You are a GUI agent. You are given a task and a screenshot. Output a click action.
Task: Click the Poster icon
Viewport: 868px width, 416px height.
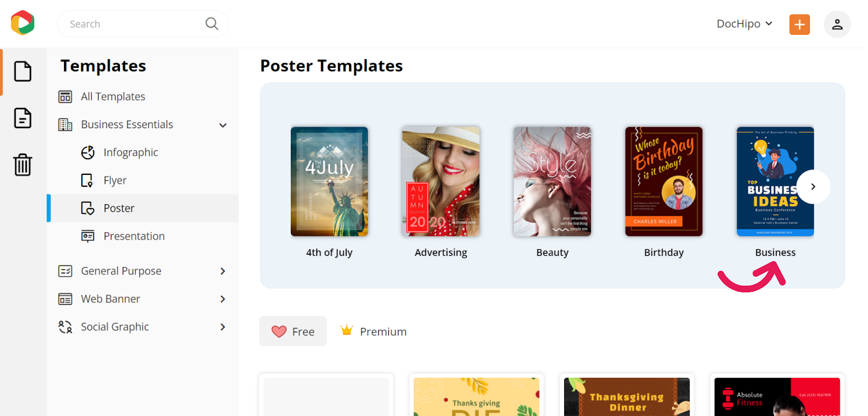[87, 208]
